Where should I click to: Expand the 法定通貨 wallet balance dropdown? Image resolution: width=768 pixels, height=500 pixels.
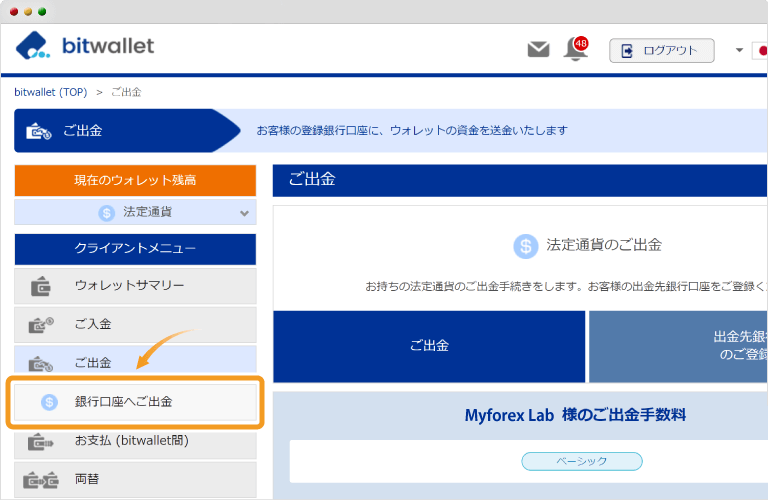tap(135, 212)
